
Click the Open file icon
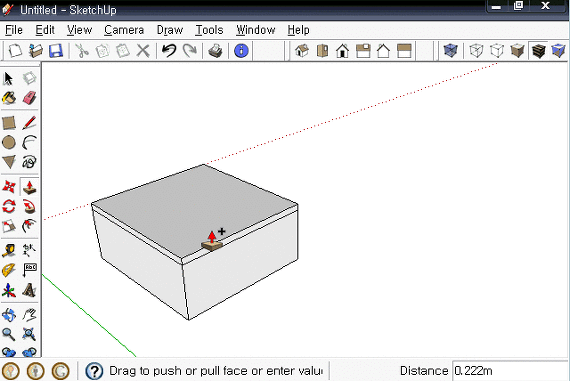click(36, 51)
